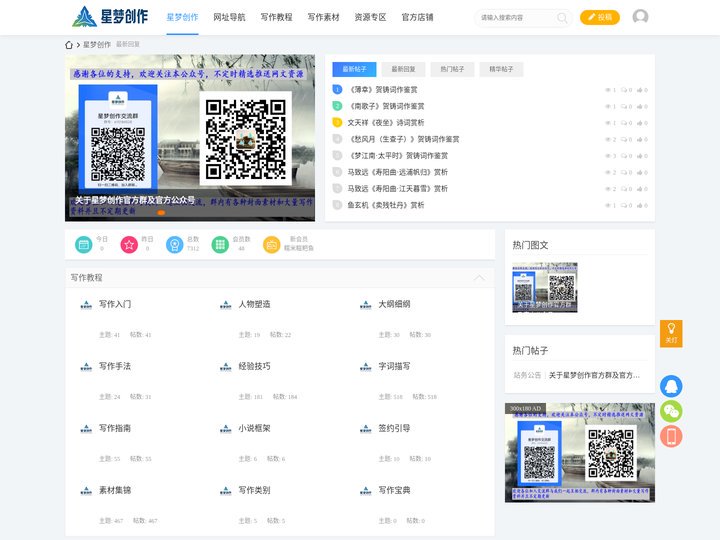This screenshot has height=540, width=720.
Task: Click the icon beside 写作指南
Action: point(86,428)
